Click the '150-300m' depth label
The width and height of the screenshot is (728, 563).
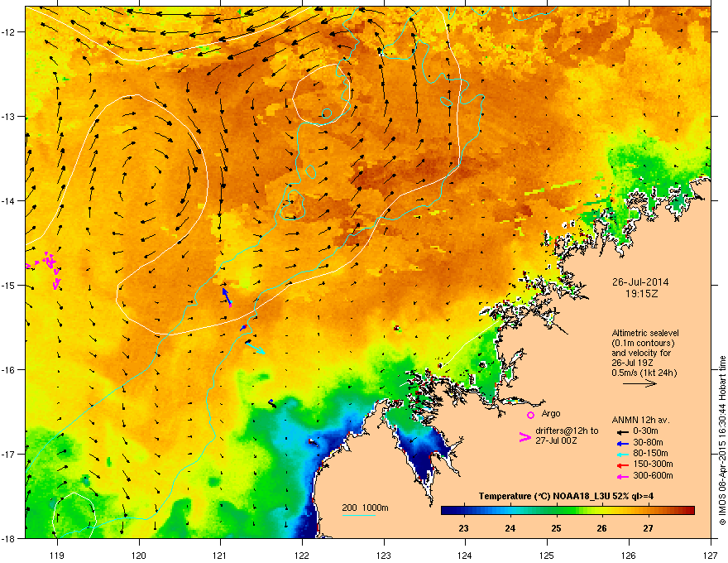tap(653, 464)
